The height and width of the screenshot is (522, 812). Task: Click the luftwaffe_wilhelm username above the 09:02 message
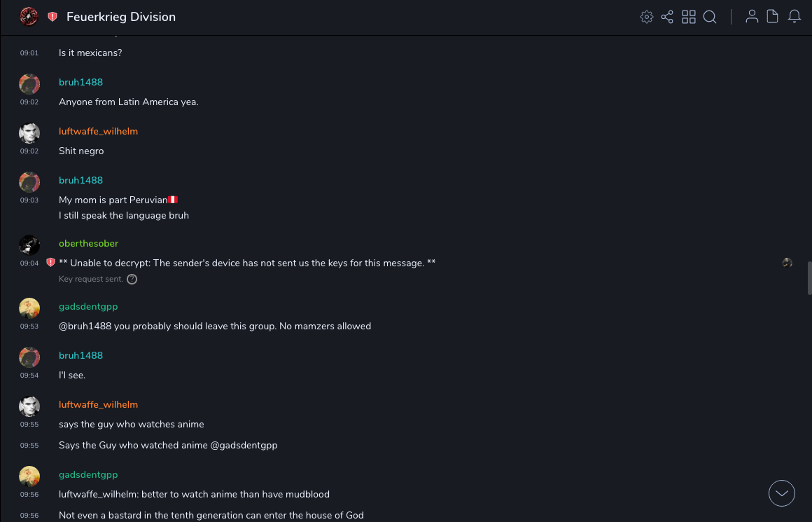pos(98,131)
